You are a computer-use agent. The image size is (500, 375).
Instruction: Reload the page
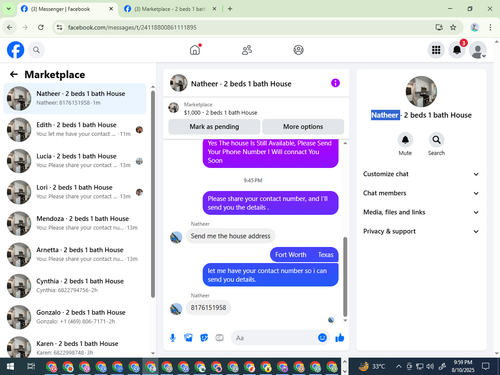[x=41, y=27]
